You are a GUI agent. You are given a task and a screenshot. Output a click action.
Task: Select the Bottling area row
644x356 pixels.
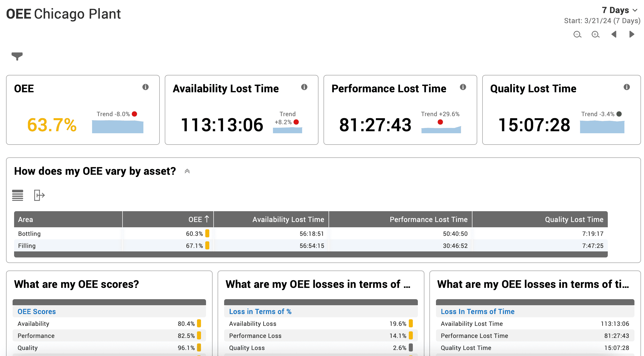[29, 234]
